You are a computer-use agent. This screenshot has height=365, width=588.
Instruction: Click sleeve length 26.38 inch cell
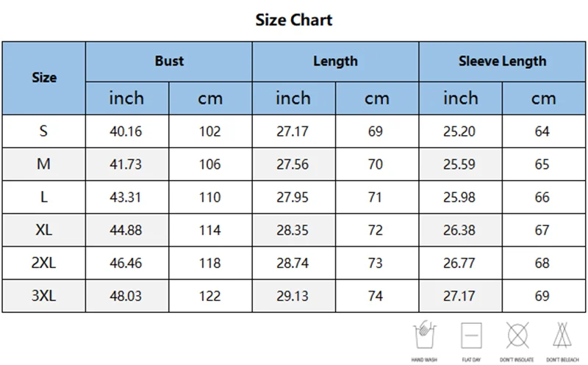(461, 230)
